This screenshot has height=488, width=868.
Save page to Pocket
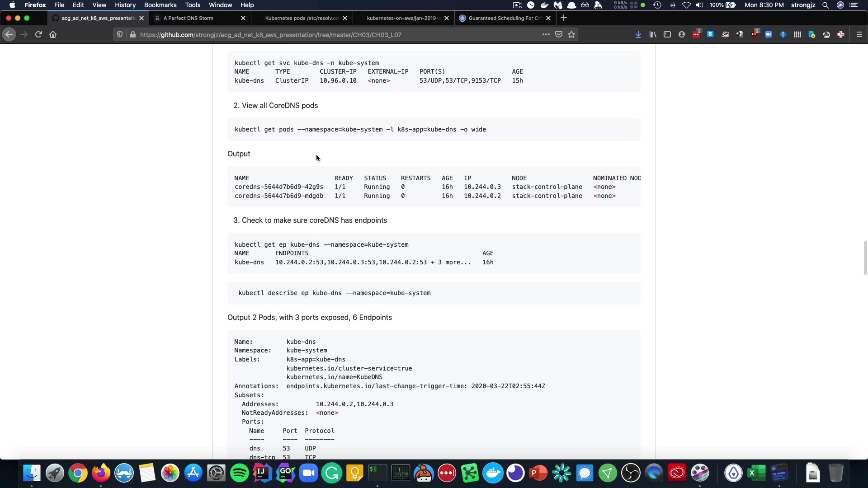click(559, 34)
